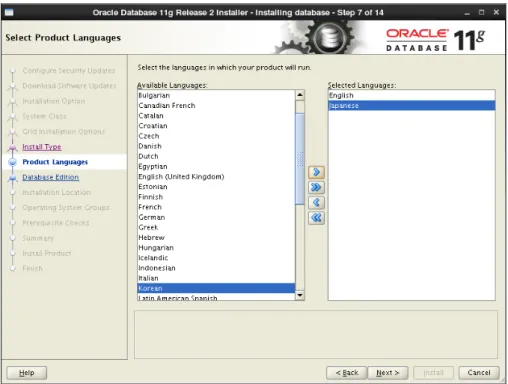Select Greek in Available Languages

click(216, 228)
